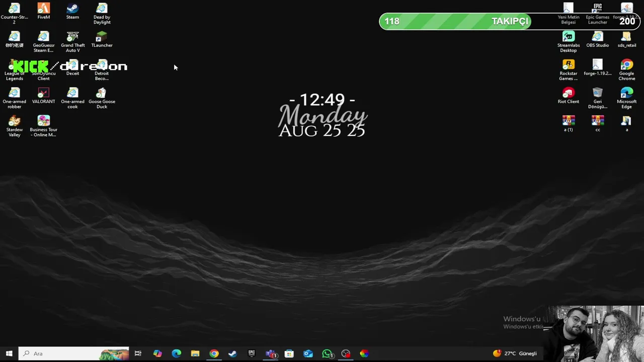Click the Business Tour Online shortcut
The width and height of the screenshot is (644, 362).
pos(43,126)
